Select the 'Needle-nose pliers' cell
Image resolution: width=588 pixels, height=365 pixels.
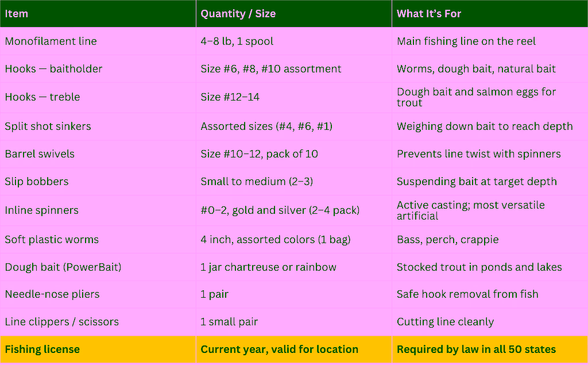52,294
